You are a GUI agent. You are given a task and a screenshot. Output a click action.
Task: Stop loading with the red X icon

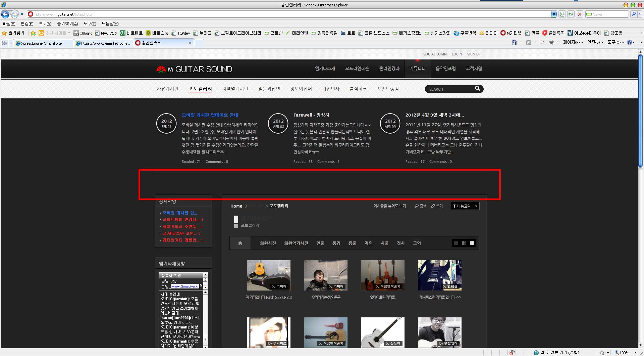tap(579, 14)
